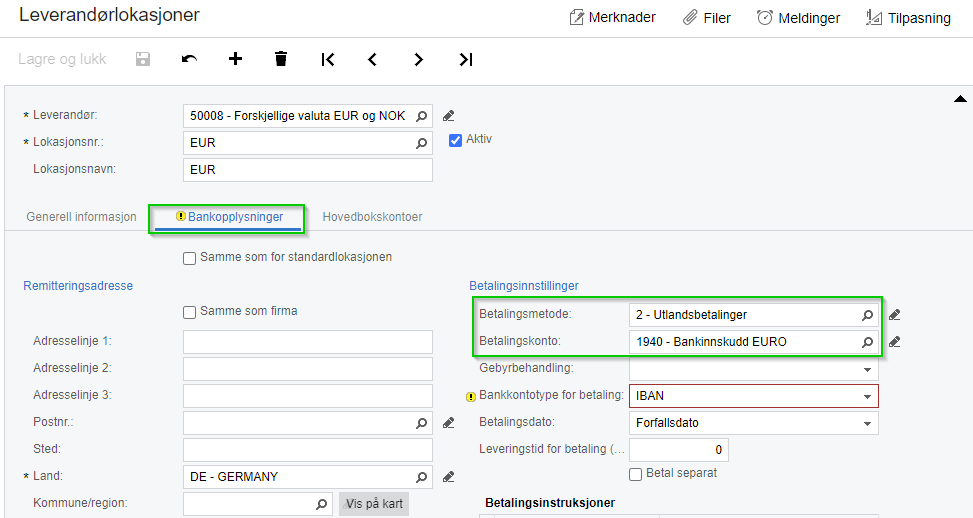The image size is (973, 518).
Task: Click warning icon beside Bankkontotype for betaling
Action: 471,396
